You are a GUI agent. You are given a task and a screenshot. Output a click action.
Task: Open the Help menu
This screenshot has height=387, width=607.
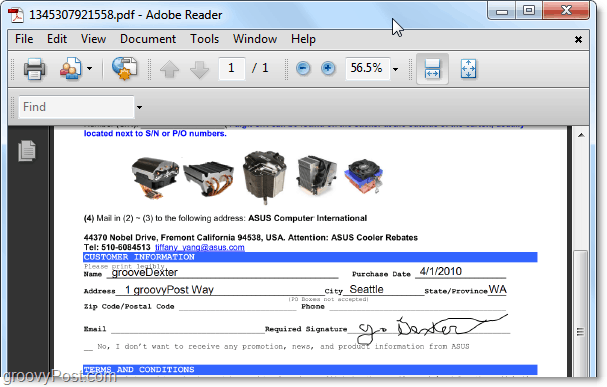(303, 39)
